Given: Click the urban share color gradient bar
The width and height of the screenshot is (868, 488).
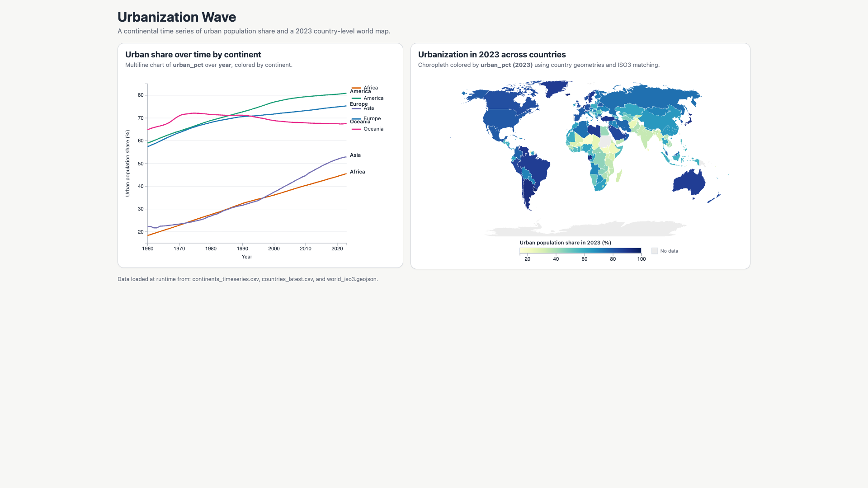Looking at the screenshot, I should [x=580, y=250].
